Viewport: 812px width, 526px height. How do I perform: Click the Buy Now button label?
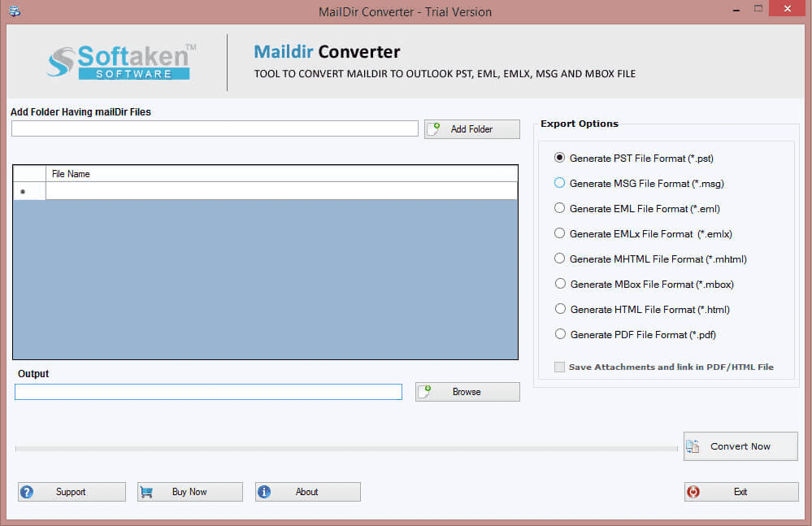(x=189, y=492)
